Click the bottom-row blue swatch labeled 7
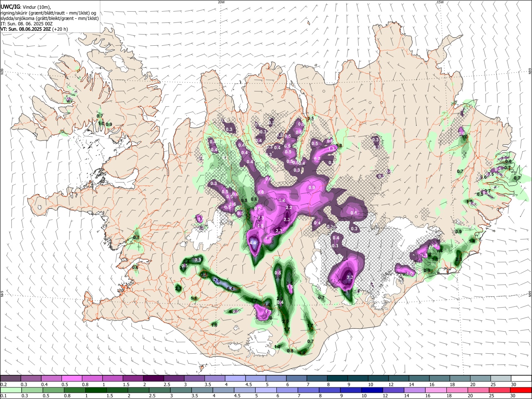 pyautogui.click(x=308, y=390)
